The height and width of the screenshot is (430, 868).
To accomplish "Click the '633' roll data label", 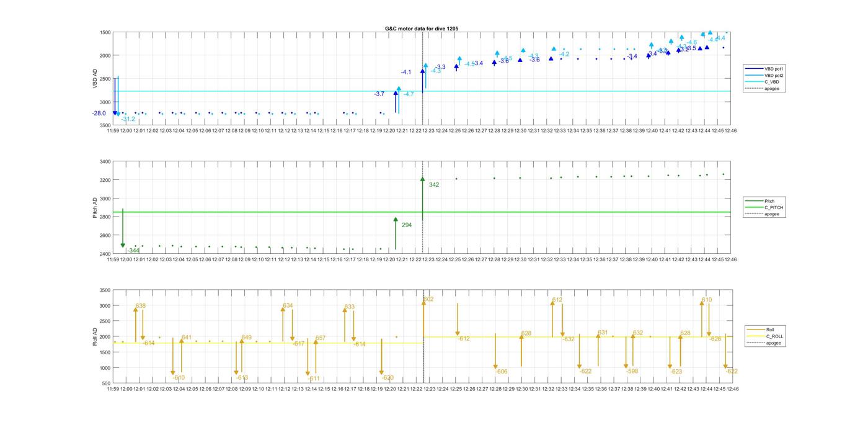I will click(350, 307).
